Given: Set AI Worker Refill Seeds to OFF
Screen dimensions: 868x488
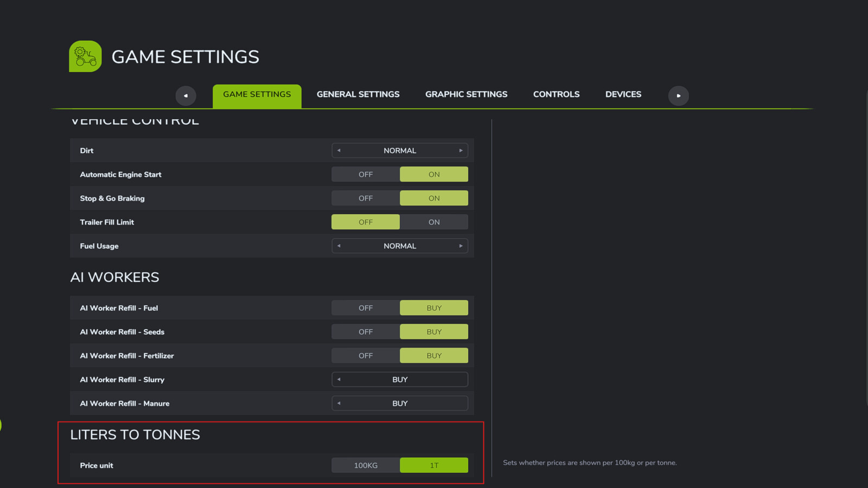Looking at the screenshot, I should [366, 332].
